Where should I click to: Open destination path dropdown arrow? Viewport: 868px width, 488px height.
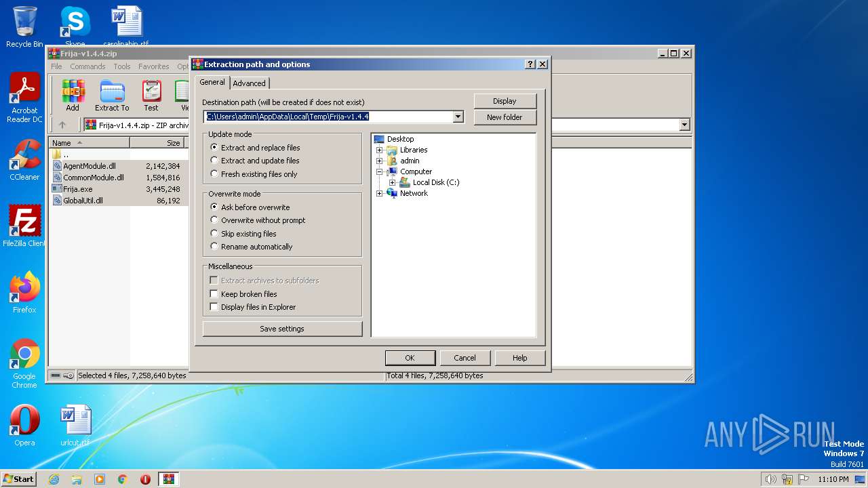pyautogui.click(x=458, y=117)
